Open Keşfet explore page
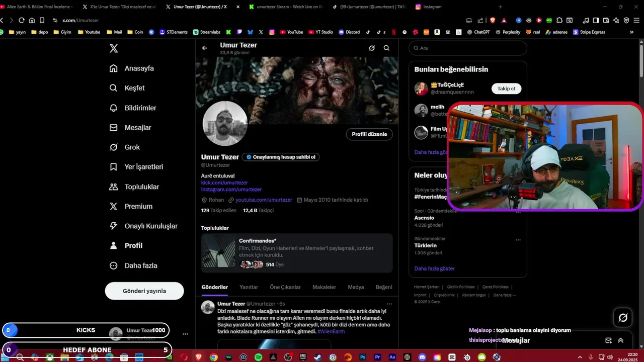 (x=127, y=88)
